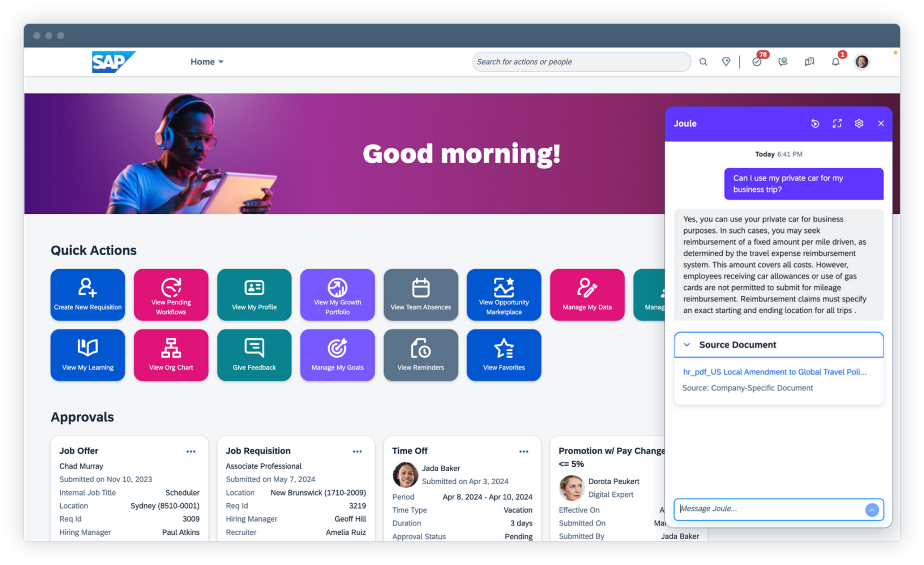This screenshot has height=565, width=924.
Task: Open the Home navigation dropdown
Action: [x=207, y=62]
